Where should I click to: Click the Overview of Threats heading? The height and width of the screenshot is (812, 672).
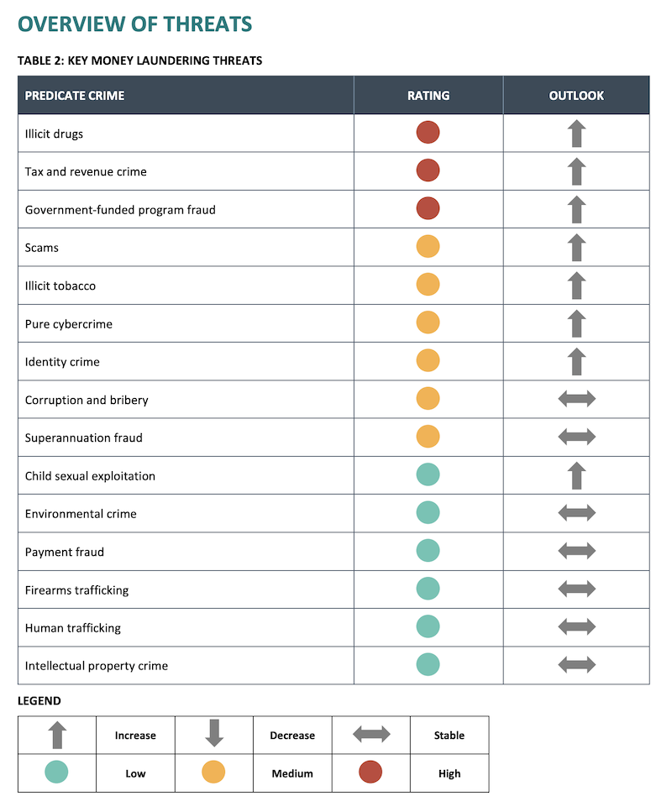tap(134, 24)
